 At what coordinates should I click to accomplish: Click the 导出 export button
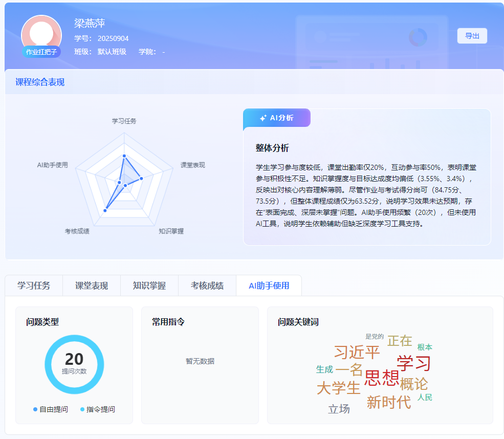(472, 36)
